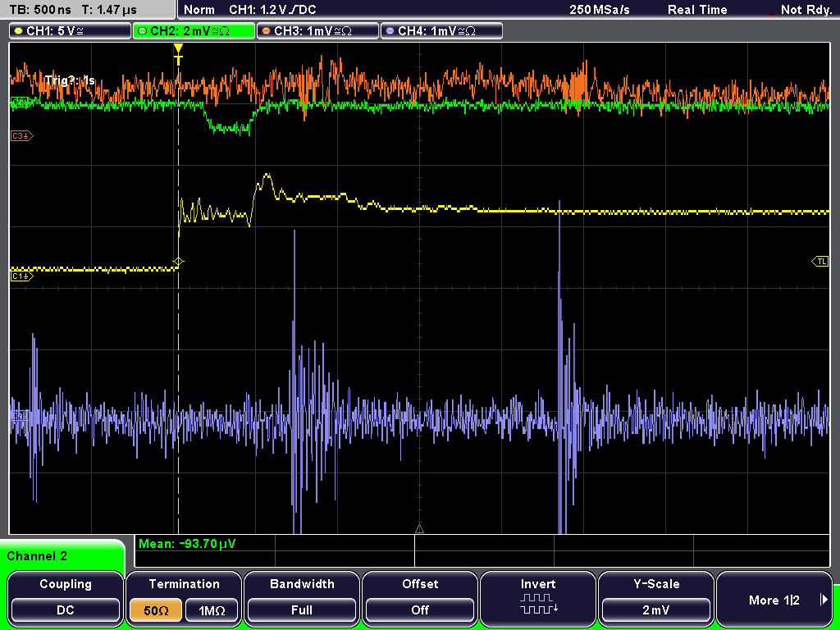Select the CH1 5 V channel tab
This screenshot has width=840, height=630.
click(x=71, y=31)
